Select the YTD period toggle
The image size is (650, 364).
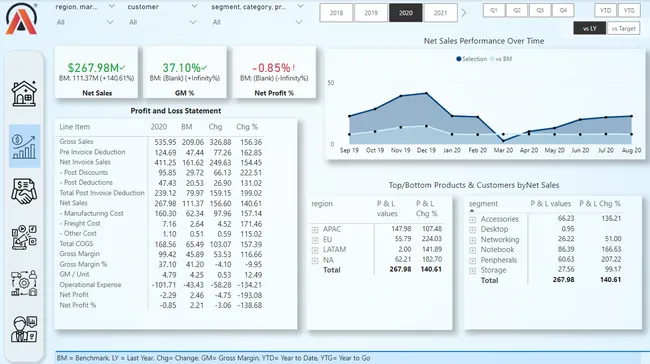point(605,10)
